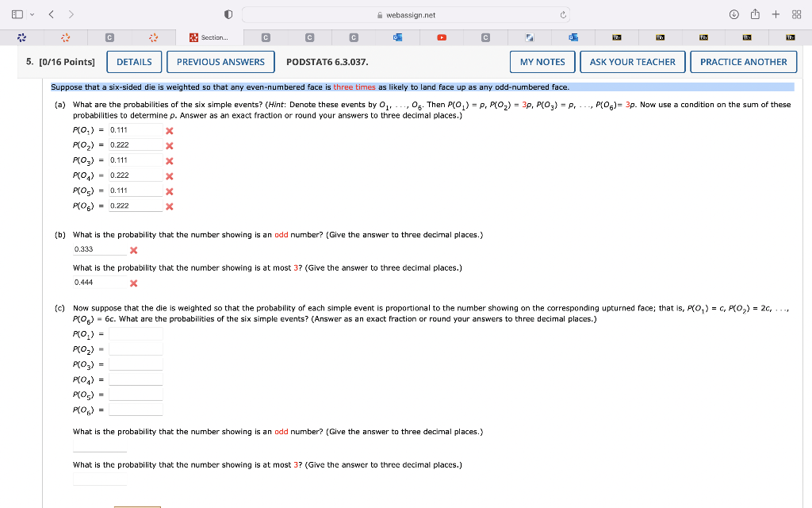
Task: Switch to the blue pinwheel tab
Action: coord(21,37)
